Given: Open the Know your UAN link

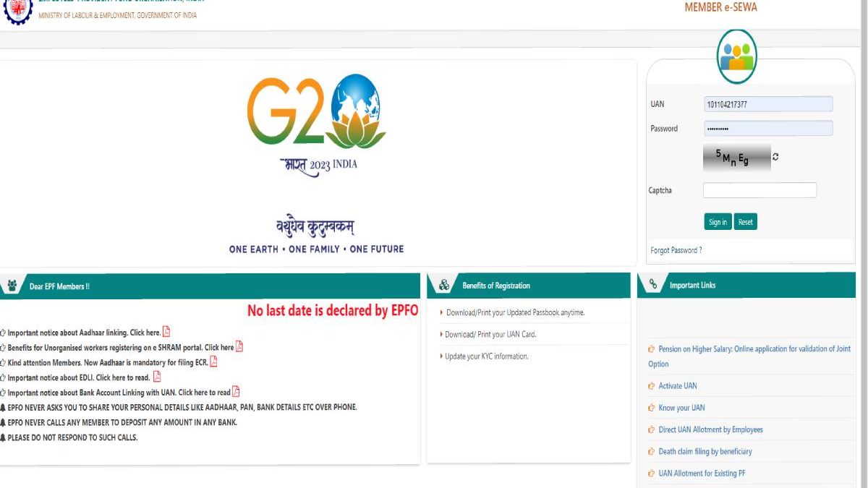Looking at the screenshot, I should point(681,408).
